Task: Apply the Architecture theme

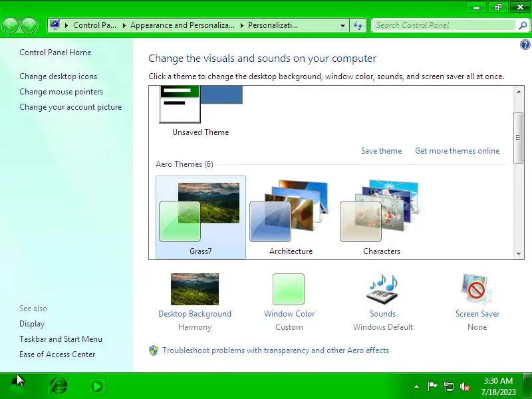Action: tap(291, 217)
